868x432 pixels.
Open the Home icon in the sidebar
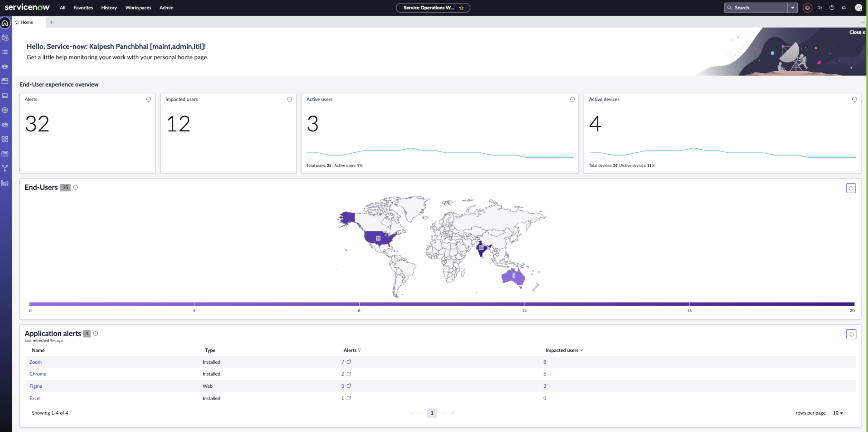(x=5, y=23)
